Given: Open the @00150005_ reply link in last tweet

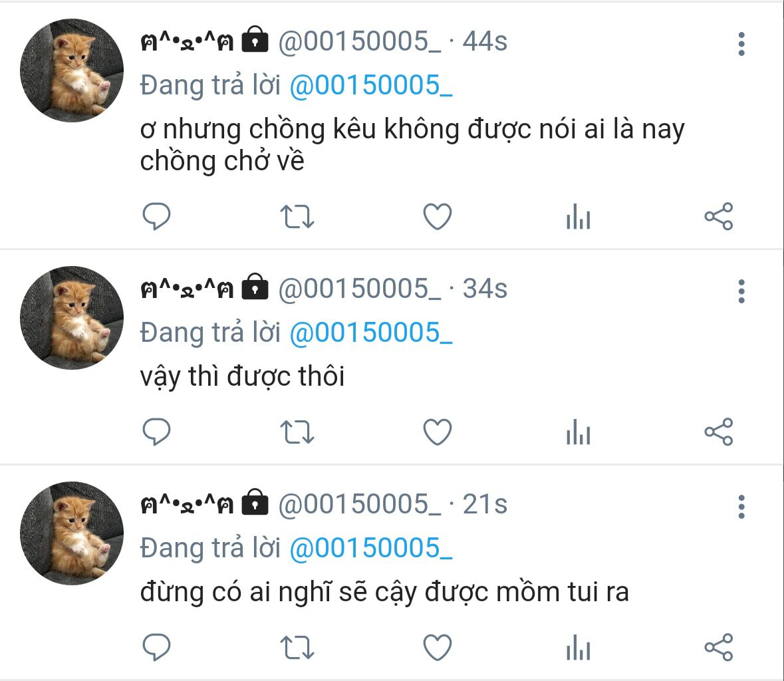Looking at the screenshot, I should click(x=371, y=549).
